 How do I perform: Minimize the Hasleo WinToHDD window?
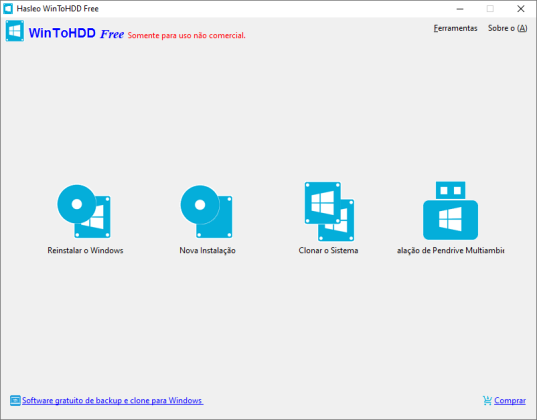pos(460,9)
